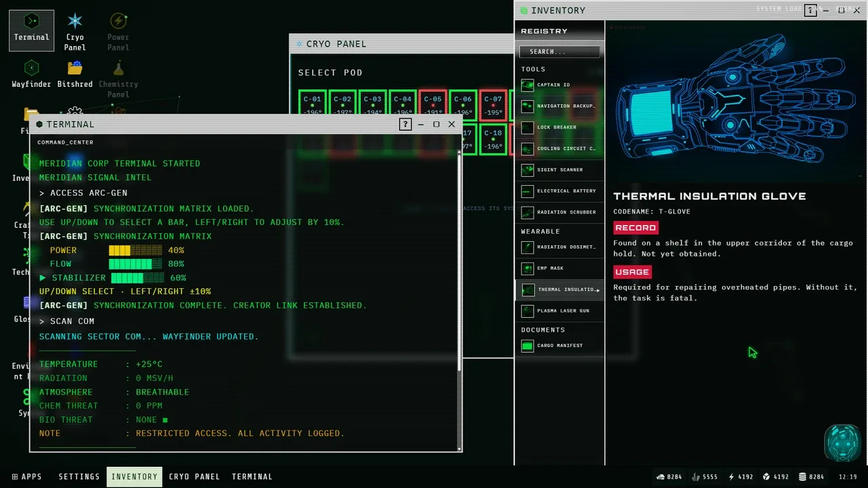Click the '> ACCESS ARC-GEN' command line
The height and width of the screenshot is (488, 868).
(83, 193)
